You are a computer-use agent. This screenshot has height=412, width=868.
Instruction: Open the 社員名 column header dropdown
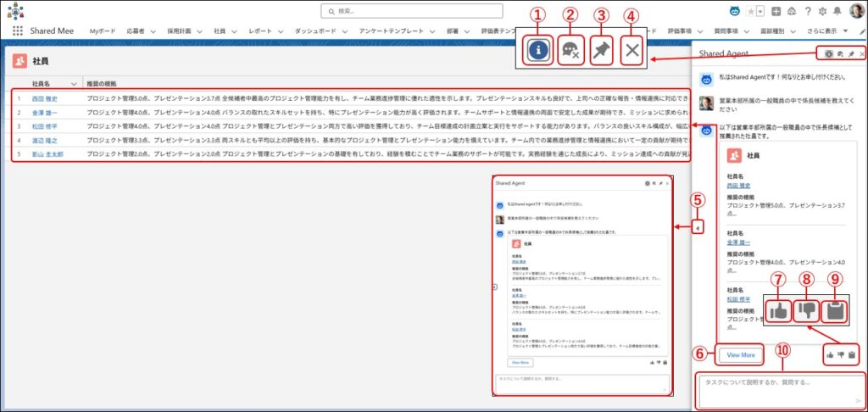tap(75, 84)
